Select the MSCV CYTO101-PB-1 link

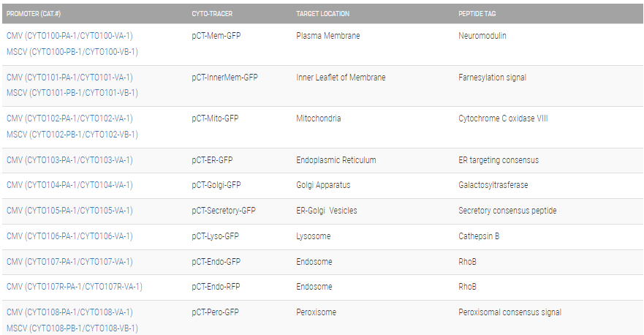(x=72, y=93)
